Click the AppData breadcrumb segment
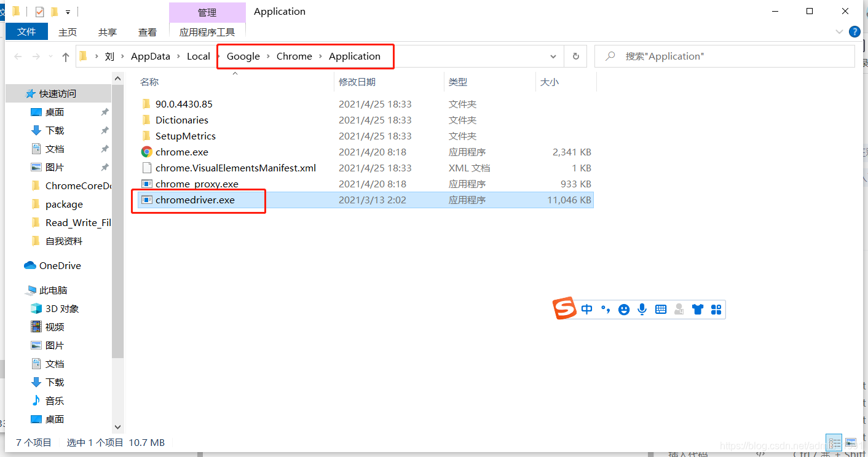The image size is (868, 457). [x=150, y=57]
